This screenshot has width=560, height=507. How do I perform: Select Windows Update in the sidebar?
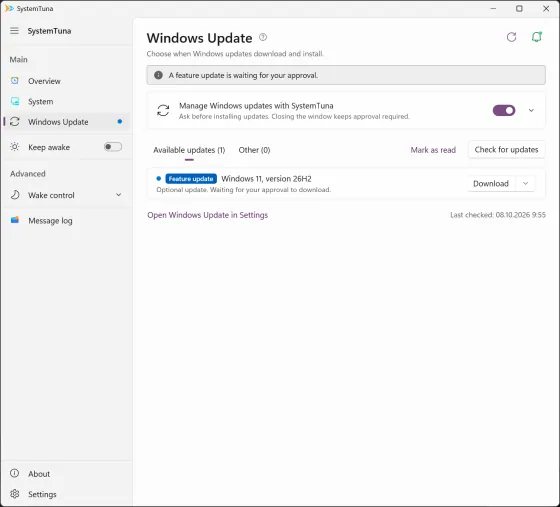click(66, 122)
